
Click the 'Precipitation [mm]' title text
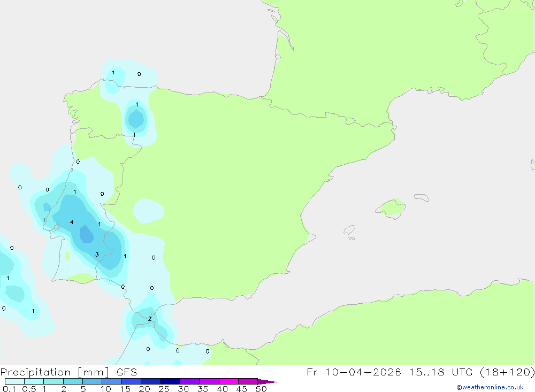55,372
